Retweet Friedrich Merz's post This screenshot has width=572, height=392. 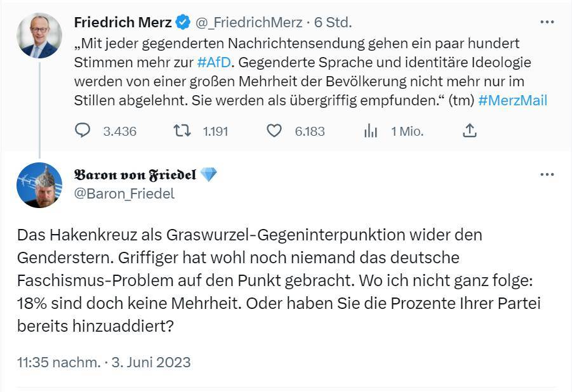(x=182, y=131)
